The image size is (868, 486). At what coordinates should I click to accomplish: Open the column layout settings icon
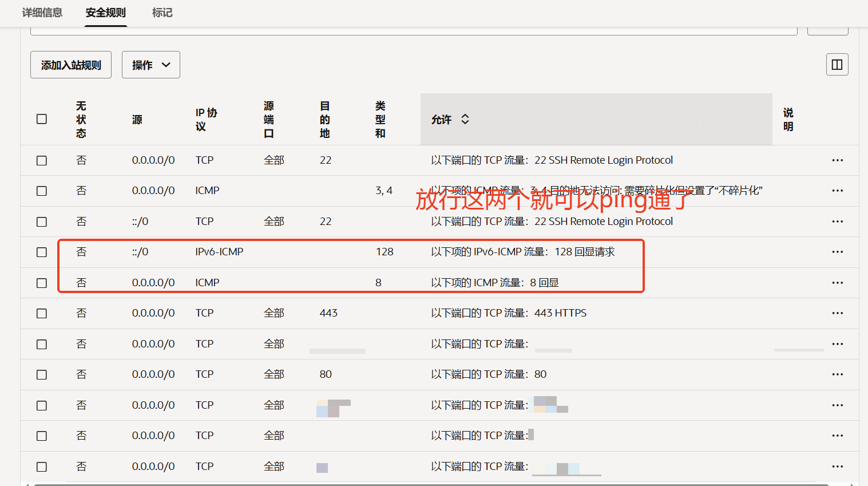coord(837,65)
